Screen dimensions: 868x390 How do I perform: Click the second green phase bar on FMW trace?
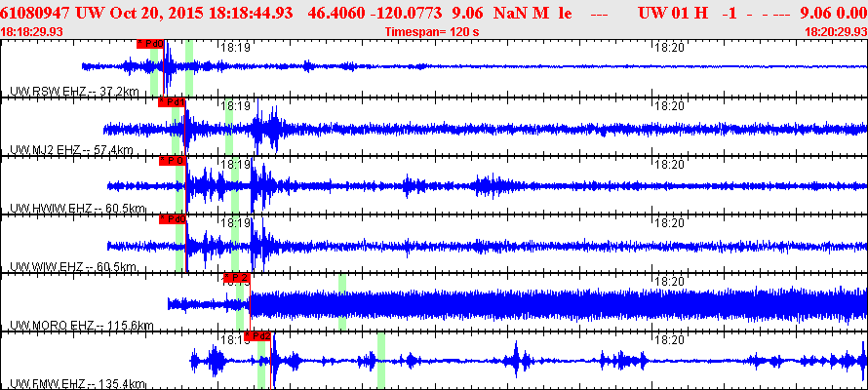click(x=381, y=361)
